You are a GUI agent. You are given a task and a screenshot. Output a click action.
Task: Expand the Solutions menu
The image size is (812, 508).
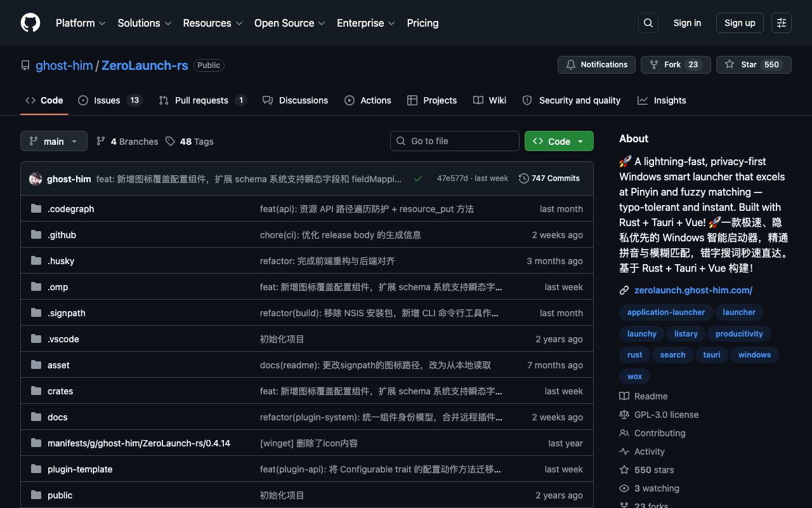click(145, 23)
